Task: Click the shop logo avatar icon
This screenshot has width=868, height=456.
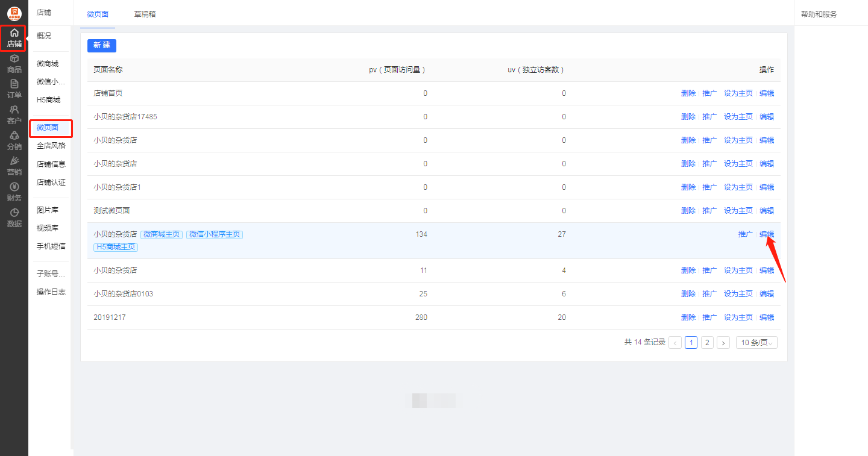Action: tap(14, 13)
